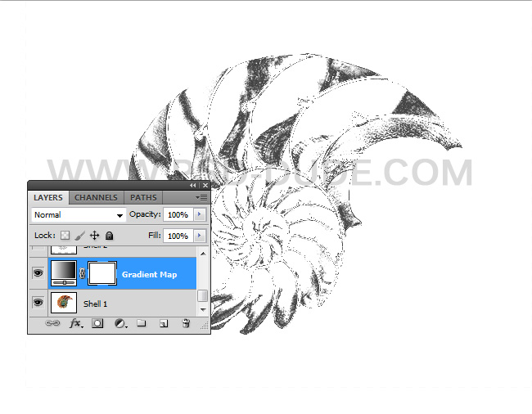Lock layer position
This screenshot has height=414, width=532.
[x=95, y=236]
